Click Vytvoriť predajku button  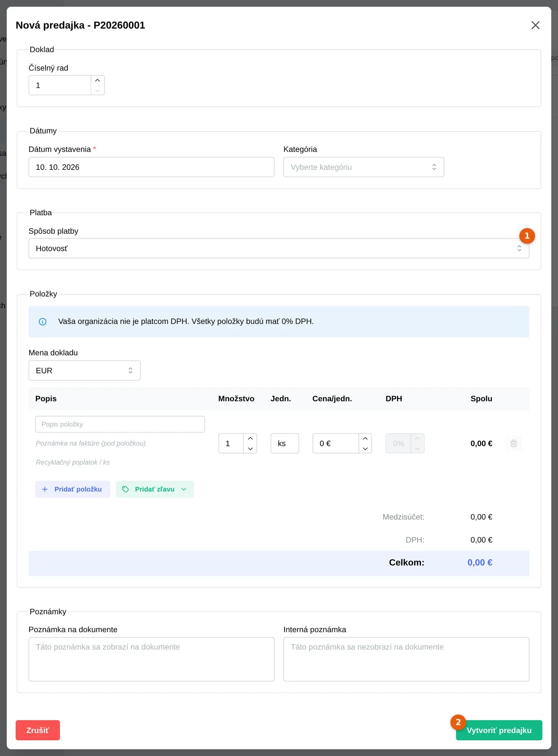point(499,730)
